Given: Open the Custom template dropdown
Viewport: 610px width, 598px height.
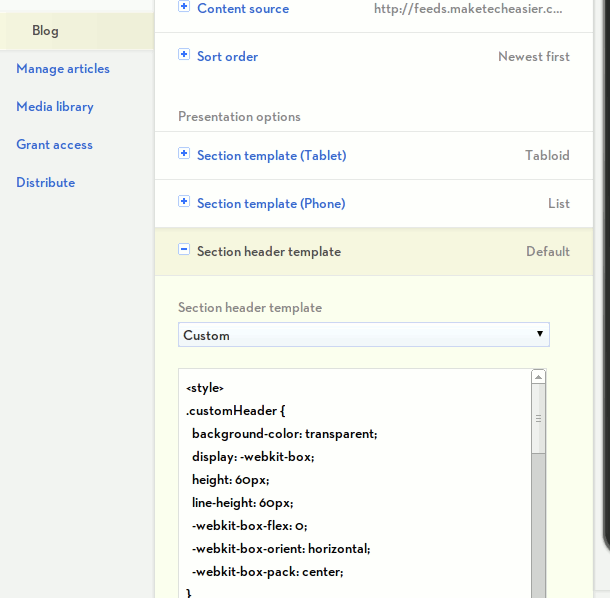Looking at the screenshot, I should tap(364, 335).
